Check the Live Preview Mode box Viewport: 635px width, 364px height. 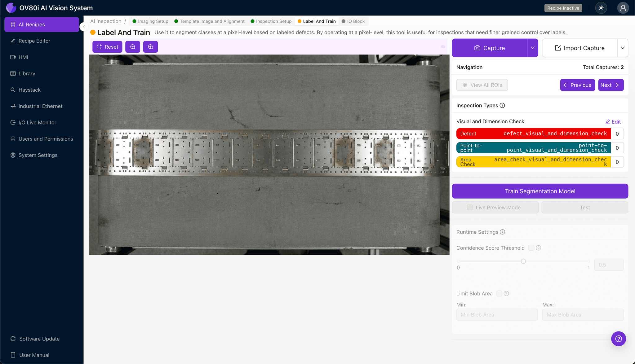click(470, 208)
